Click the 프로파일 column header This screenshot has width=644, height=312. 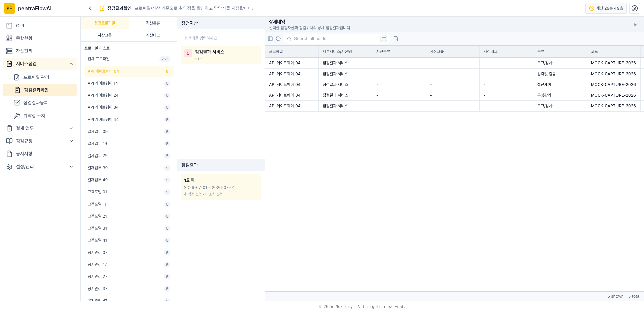point(292,52)
